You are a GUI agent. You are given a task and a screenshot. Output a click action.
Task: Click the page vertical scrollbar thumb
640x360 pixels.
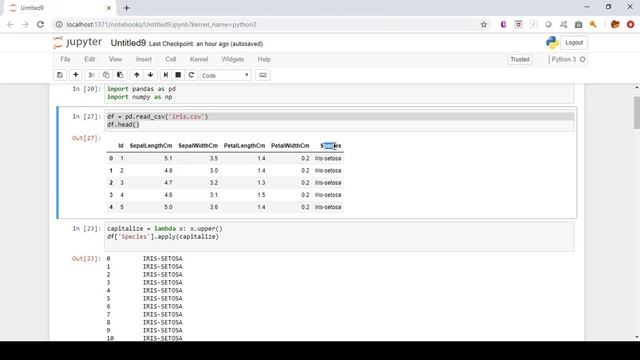coord(637,113)
